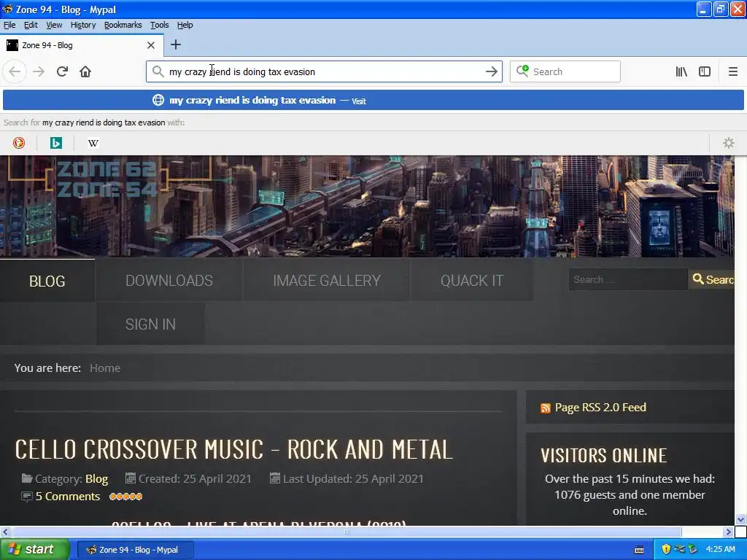Image resolution: width=747 pixels, height=560 pixels.
Task: Click the site Search button
Action: pyautogui.click(x=712, y=279)
